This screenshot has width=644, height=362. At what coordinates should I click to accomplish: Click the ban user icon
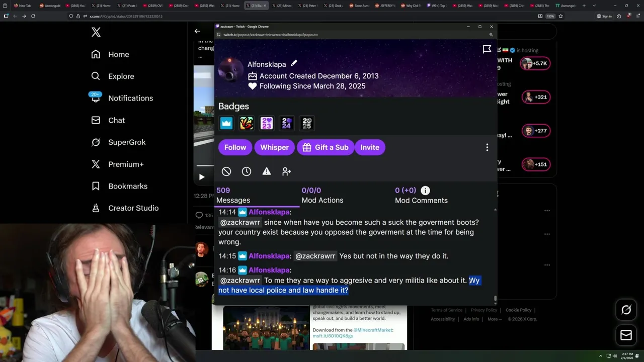pyautogui.click(x=226, y=171)
